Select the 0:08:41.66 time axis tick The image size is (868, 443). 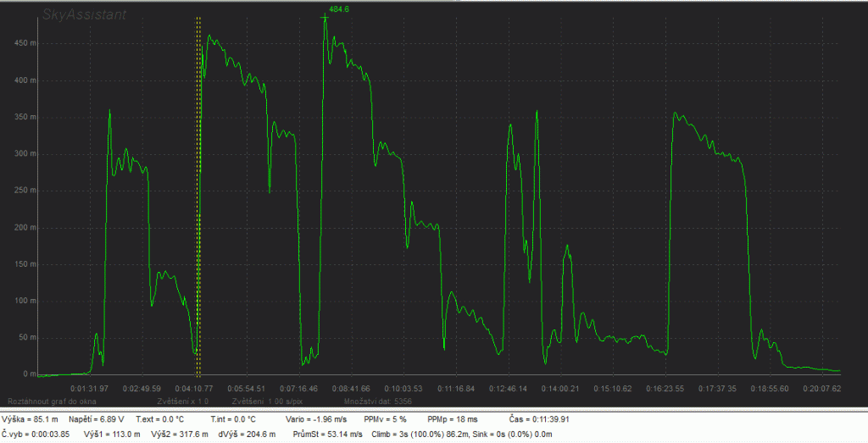tap(353, 388)
